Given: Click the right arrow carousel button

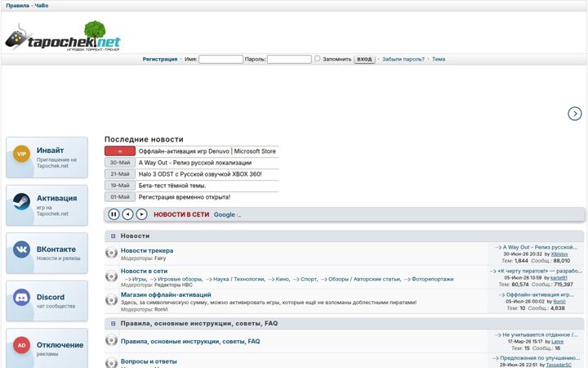Looking at the screenshot, I should [x=574, y=114].
